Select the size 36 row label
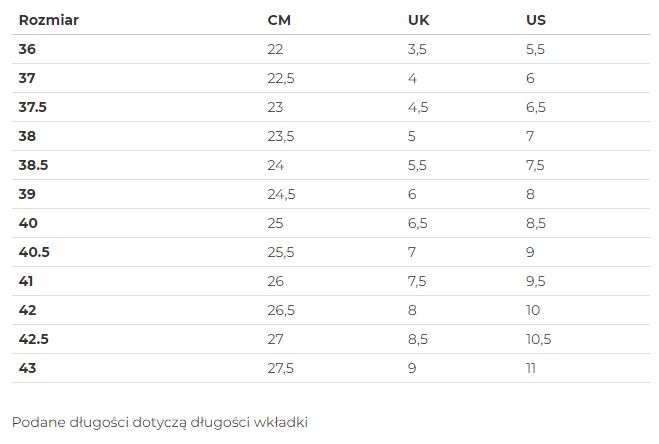 [x=27, y=49]
